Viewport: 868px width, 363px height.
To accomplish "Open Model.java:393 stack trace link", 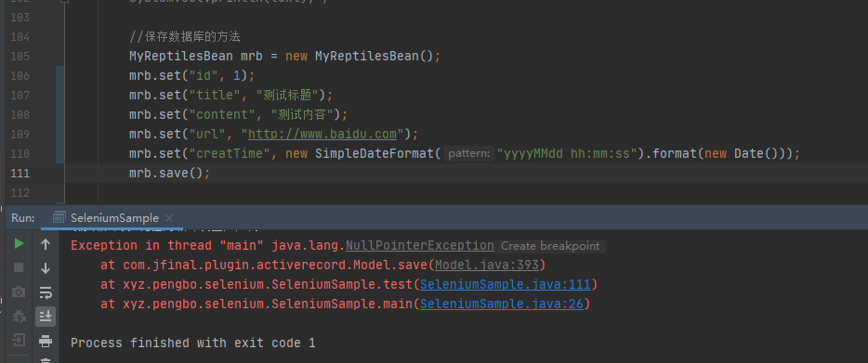I will coord(487,266).
